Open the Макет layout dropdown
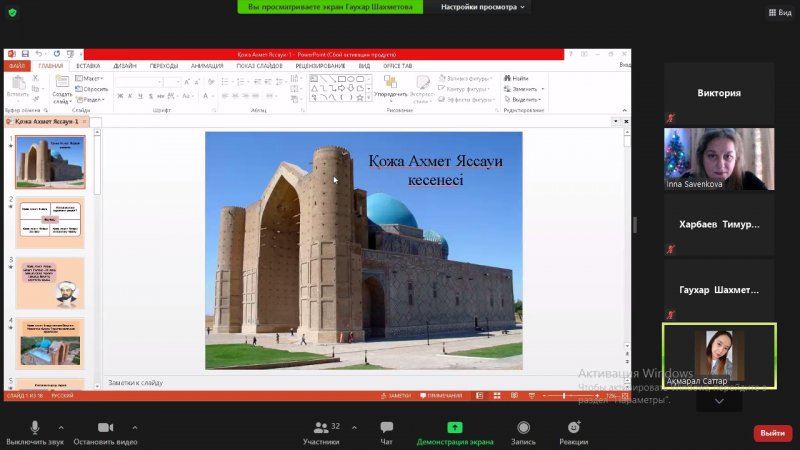This screenshot has width=800, height=450. [x=89, y=79]
